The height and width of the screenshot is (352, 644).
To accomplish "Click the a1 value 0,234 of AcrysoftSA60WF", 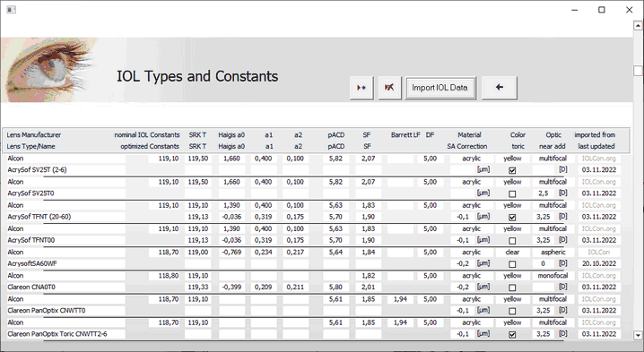I will 263,252.
